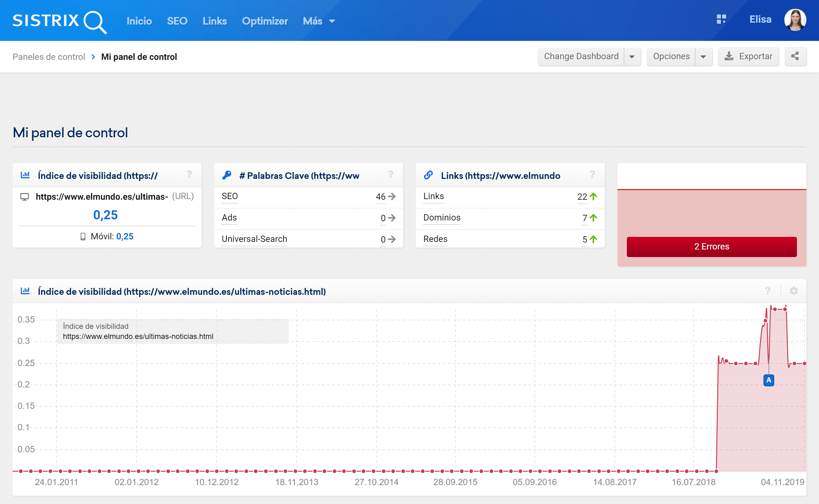Expand the Más navigation menu

319,21
